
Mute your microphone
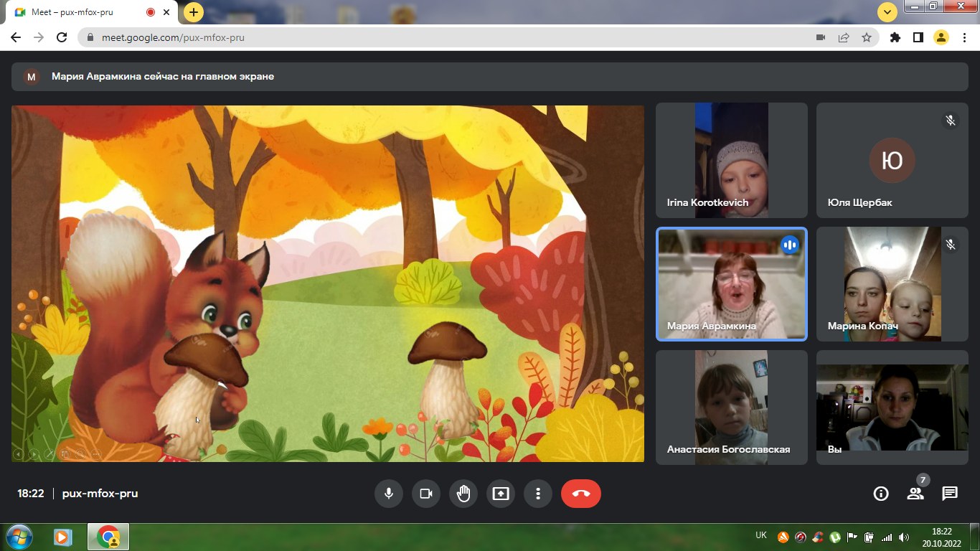pos(388,494)
